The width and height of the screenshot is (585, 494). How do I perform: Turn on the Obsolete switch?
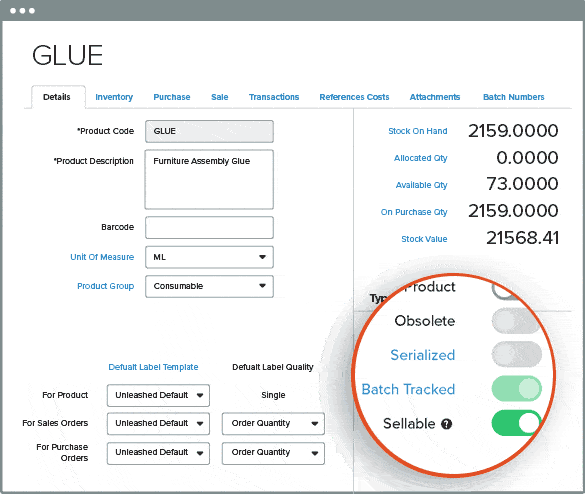tap(516, 321)
